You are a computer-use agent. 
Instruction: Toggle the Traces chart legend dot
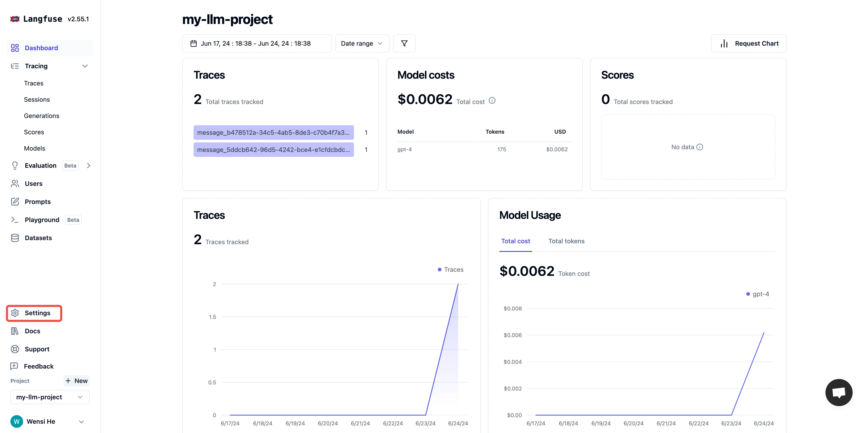439,270
